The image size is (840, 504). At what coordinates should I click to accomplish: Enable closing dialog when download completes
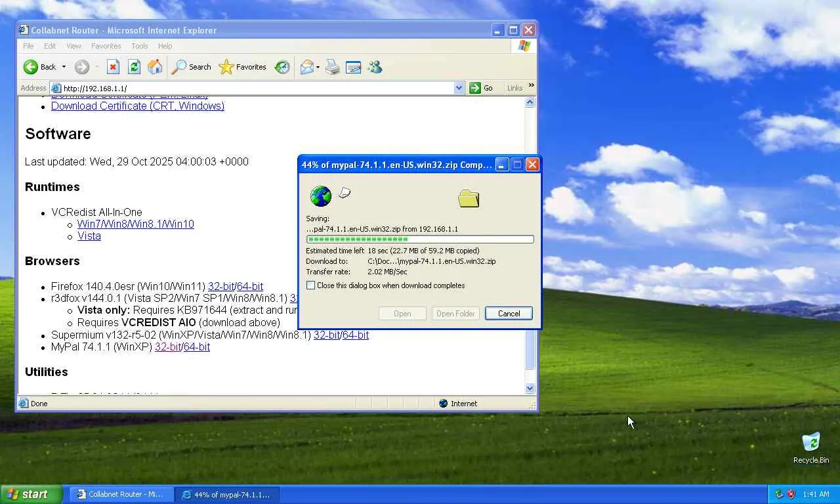(311, 285)
